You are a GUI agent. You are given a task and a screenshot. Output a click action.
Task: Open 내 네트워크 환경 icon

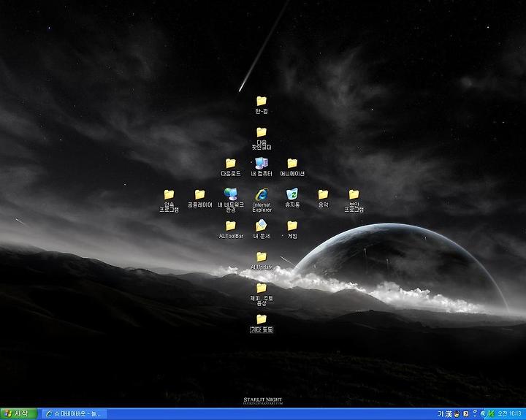pos(230,200)
